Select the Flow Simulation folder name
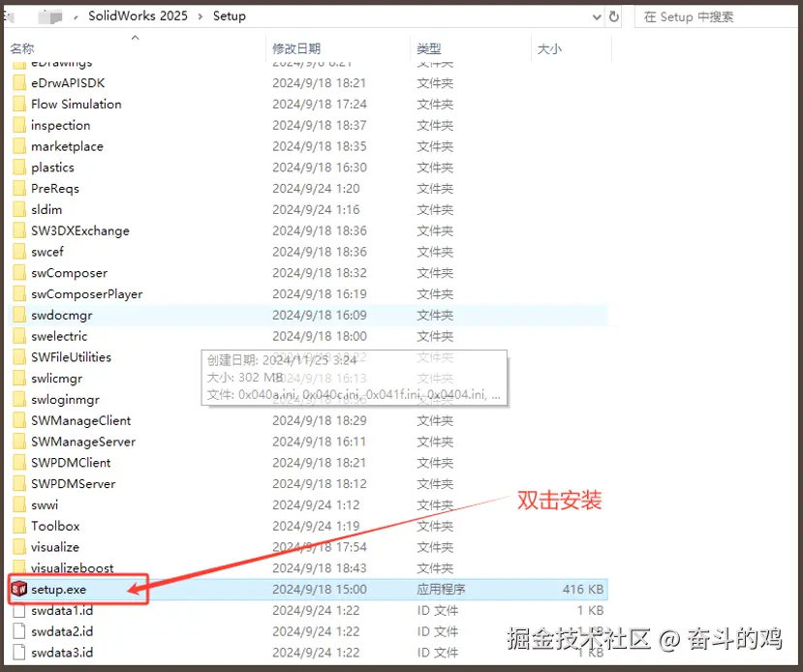803x672 pixels. (77, 104)
